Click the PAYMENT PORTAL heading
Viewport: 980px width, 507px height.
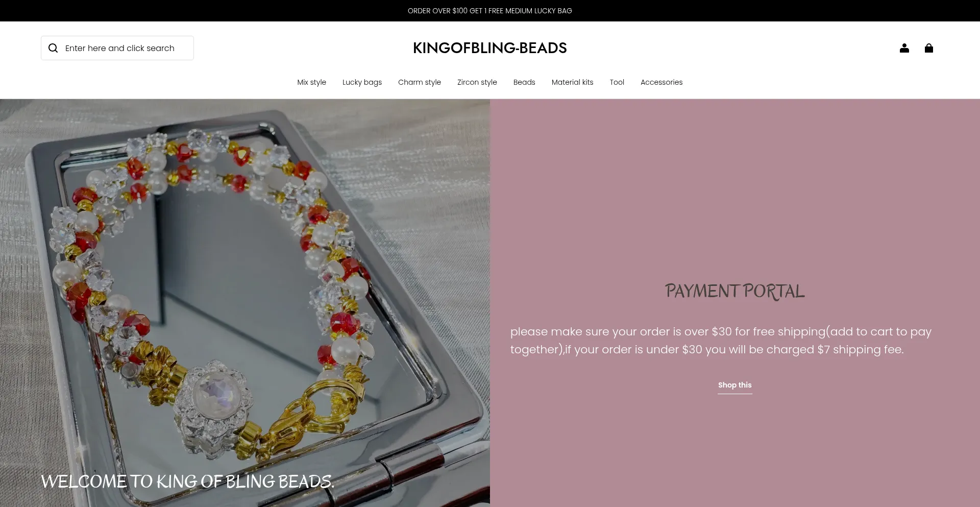[734, 291]
